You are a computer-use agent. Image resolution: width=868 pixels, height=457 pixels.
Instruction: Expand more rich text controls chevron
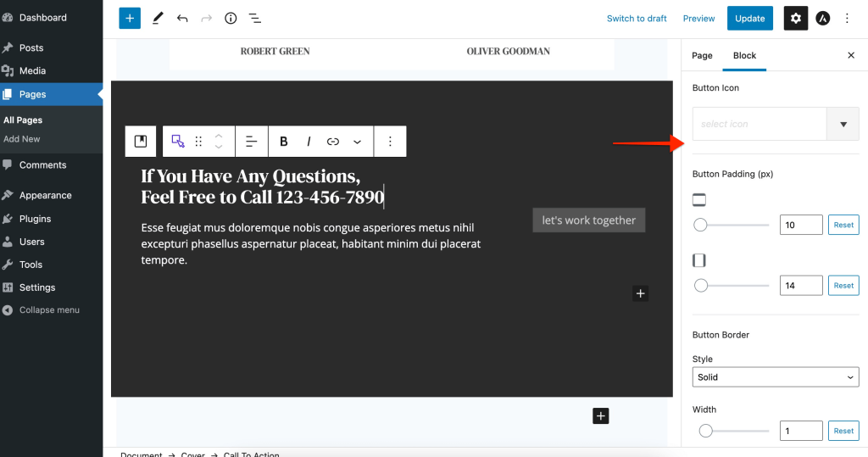(357, 142)
